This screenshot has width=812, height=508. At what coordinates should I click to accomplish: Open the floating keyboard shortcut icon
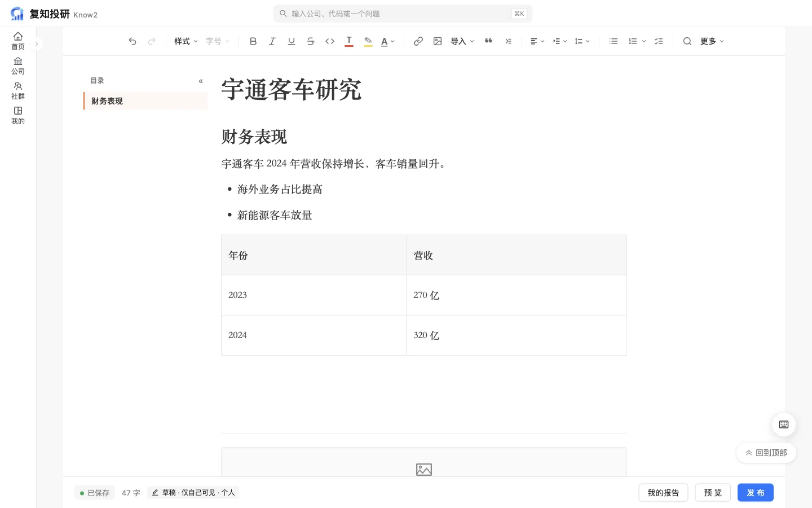point(784,424)
